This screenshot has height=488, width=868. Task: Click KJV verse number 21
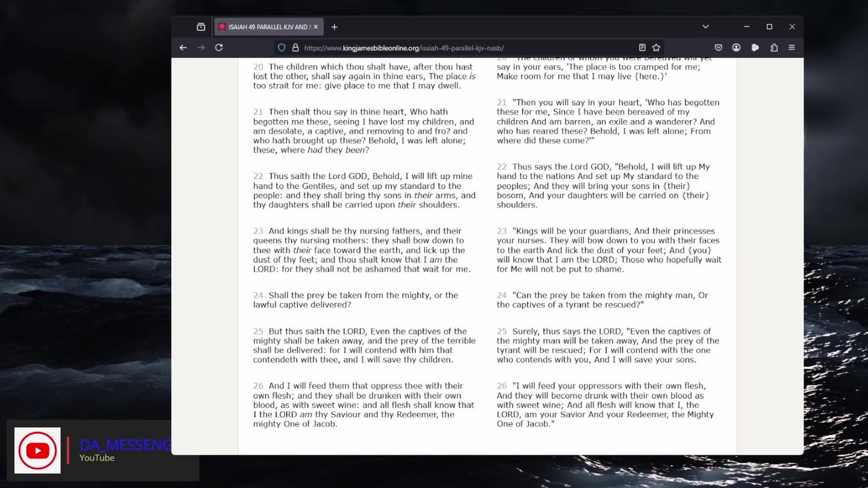click(x=258, y=112)
